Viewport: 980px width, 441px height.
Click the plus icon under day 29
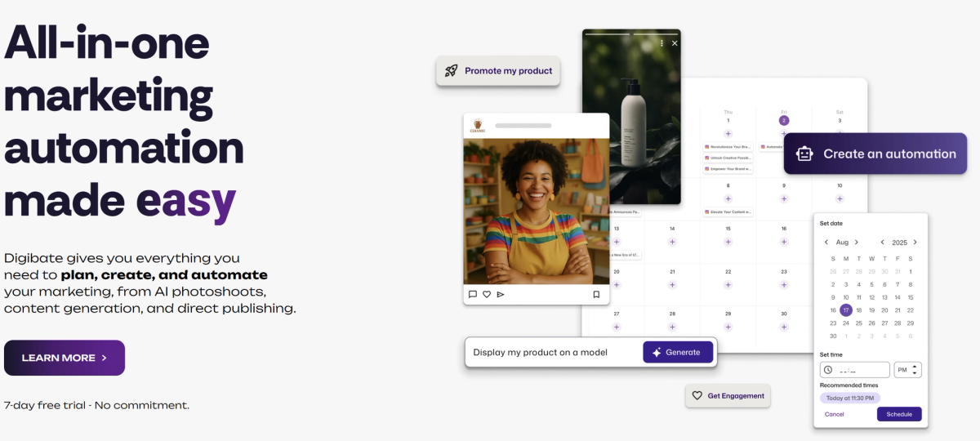(x=728, y=327)
